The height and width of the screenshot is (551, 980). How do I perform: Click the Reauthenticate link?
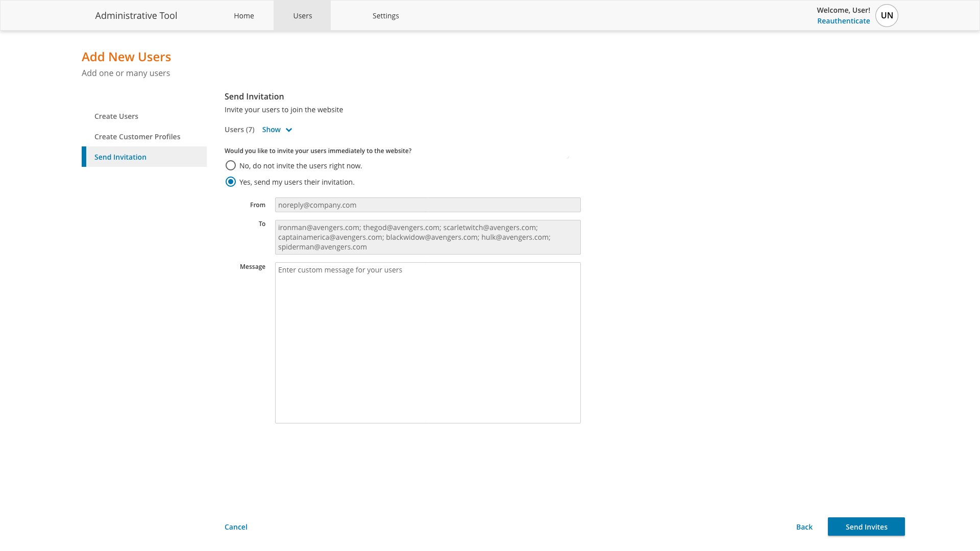[843, 20]
